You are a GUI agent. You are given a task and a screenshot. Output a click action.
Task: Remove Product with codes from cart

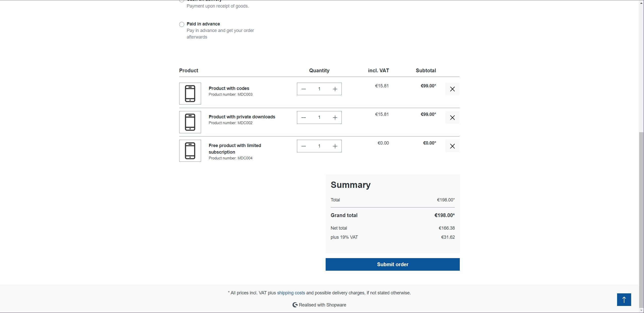(x=452, y=89)
